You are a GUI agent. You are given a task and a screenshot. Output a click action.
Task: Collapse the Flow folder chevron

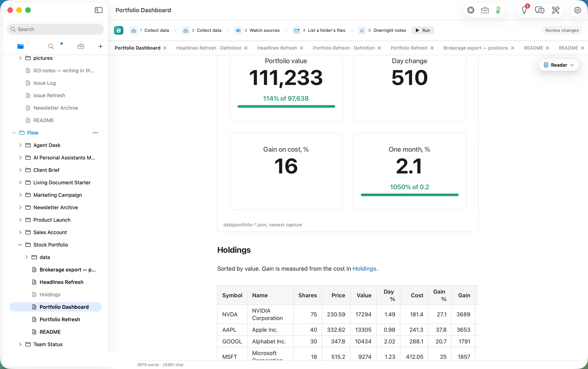(14, 133)
